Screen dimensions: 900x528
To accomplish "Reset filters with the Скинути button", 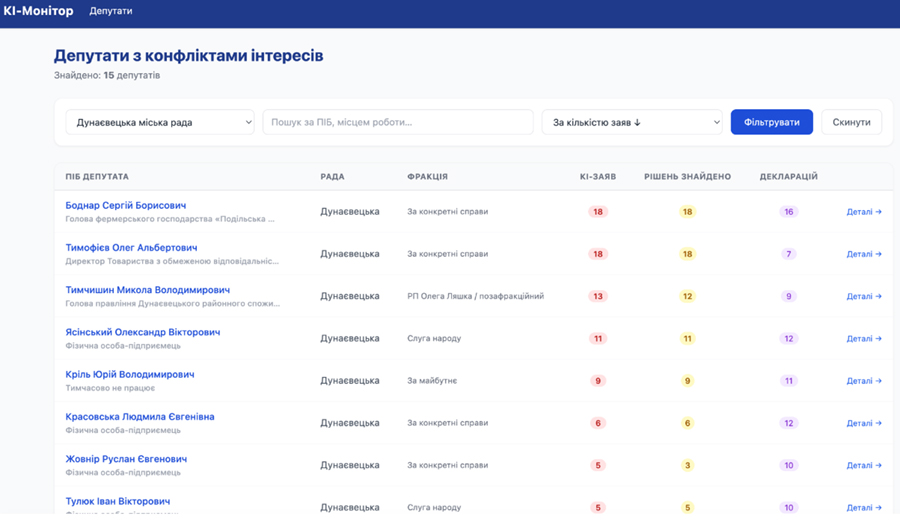I will coord(851,122).
